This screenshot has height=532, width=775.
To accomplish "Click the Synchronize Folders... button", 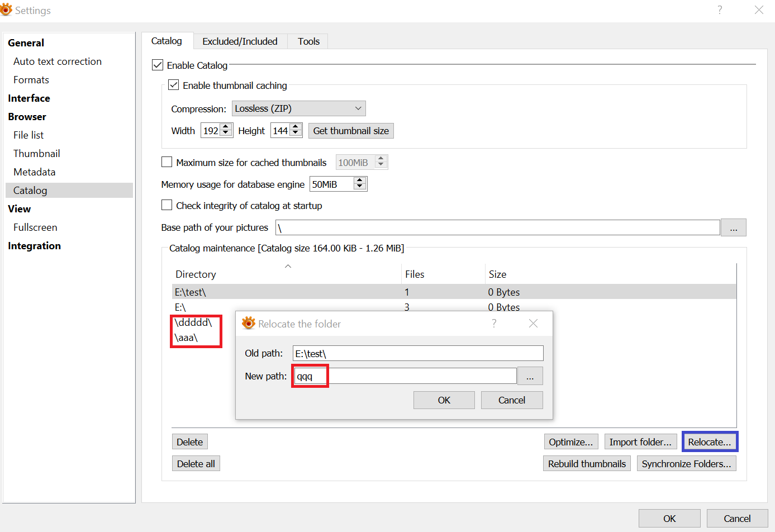I will [x=687, y=464].
